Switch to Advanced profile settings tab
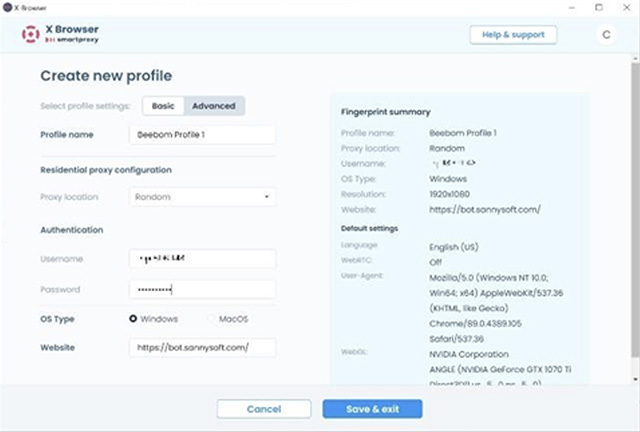640x432 pixels. click(214, 106)
